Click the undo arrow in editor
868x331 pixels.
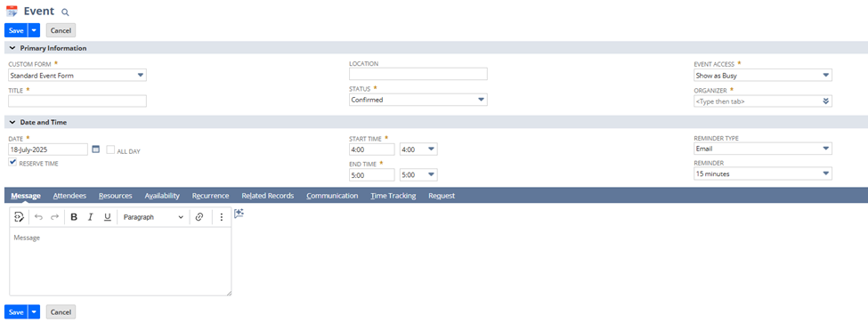pyautogui.click(x=38, y=217)
